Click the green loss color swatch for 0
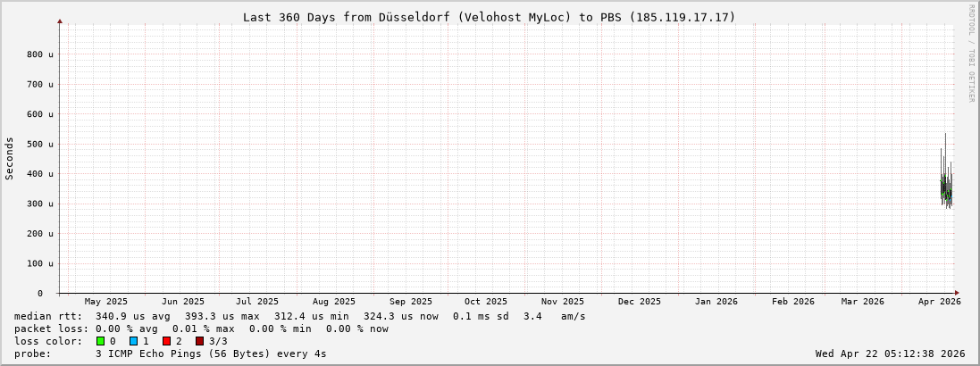980x366 pixels. tap(101, 341)
